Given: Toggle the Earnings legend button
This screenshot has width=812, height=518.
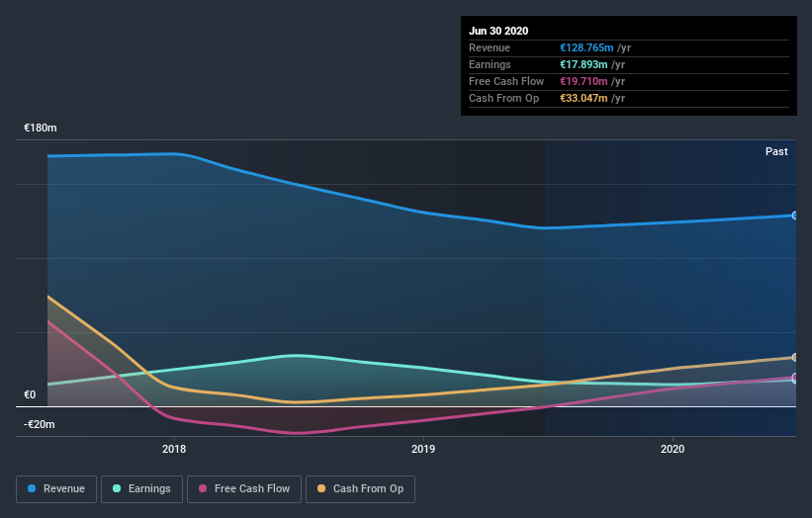Looking at the screenshot, I should tap(141, 489).
